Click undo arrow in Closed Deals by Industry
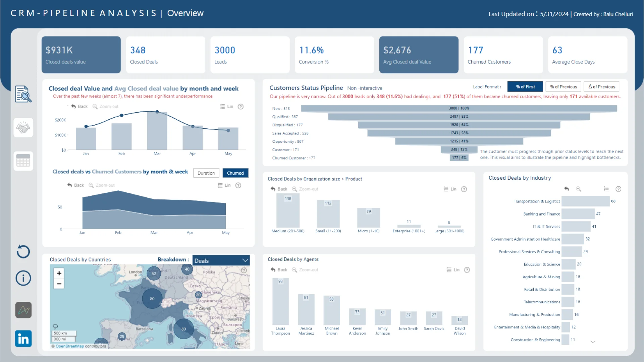Viewport: 644px width, 362px height. pyautogui.click(x=567, y=189)
